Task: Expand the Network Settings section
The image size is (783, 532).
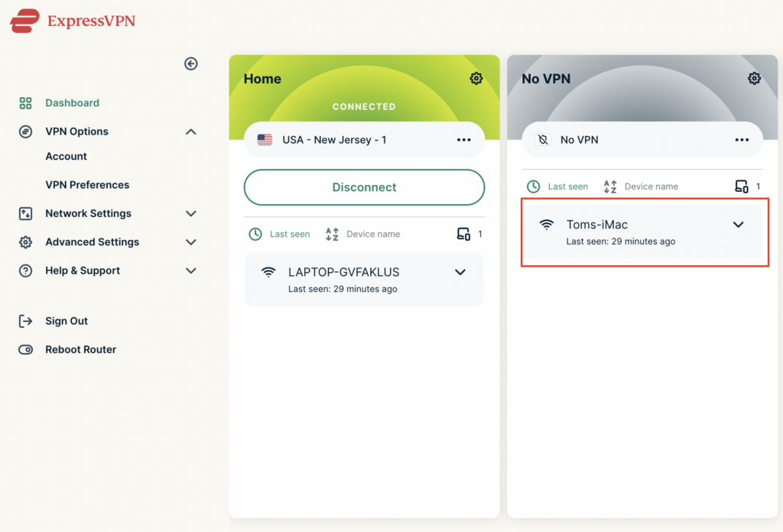Action: point(190,213)
